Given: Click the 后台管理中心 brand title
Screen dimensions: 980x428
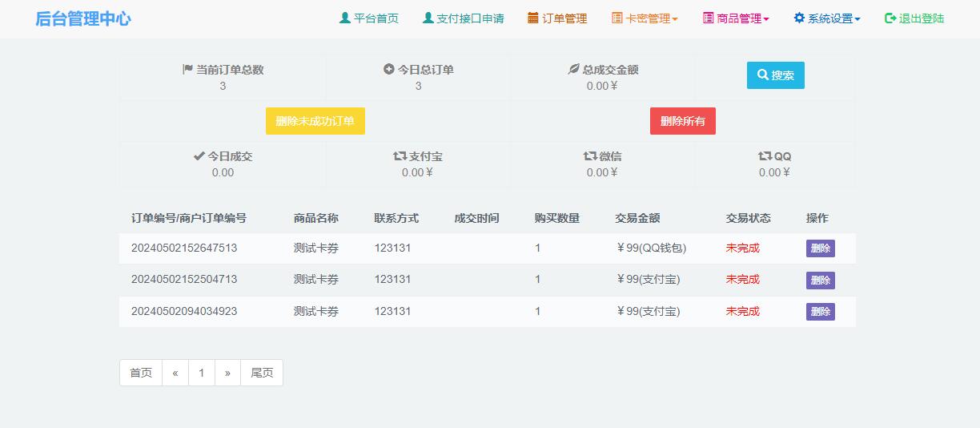Looking at the screenshot, I should [x=83, y=19].
